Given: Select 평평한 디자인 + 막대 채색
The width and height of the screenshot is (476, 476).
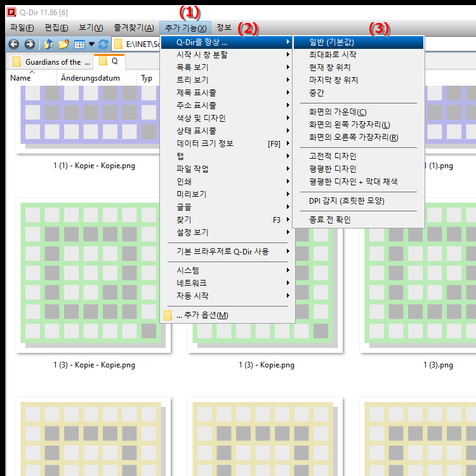Looking at the screenshot, I should [x=359, y=182].
